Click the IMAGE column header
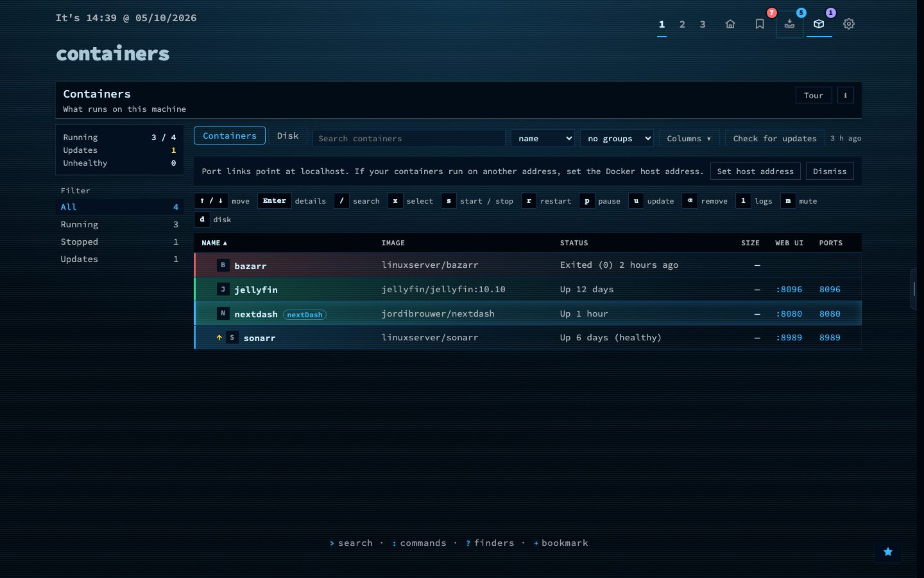The height and width of the screenshot is (578, 924). (393, 243)
